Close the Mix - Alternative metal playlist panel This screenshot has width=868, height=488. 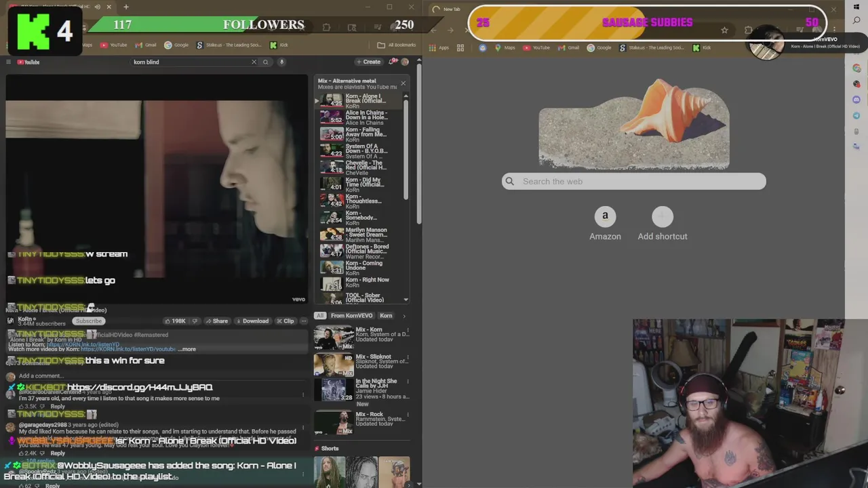coord(403,83)
